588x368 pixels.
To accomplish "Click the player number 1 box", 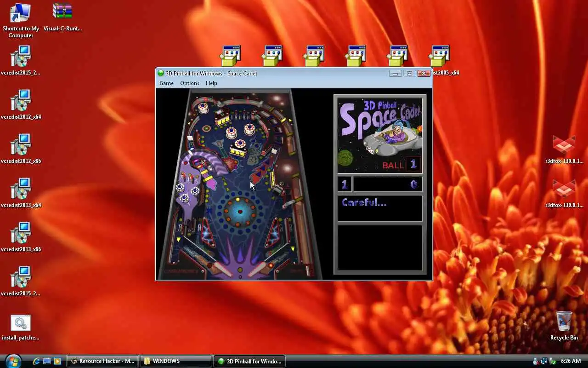I will [345, 184].
